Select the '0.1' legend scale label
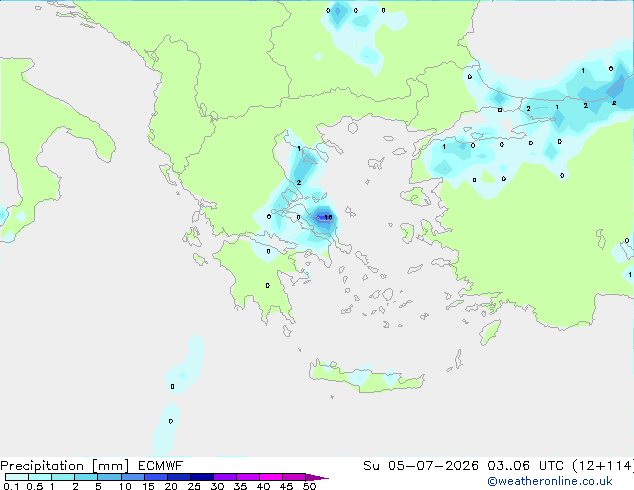This screenshot has width=634, height=490. 11,486
